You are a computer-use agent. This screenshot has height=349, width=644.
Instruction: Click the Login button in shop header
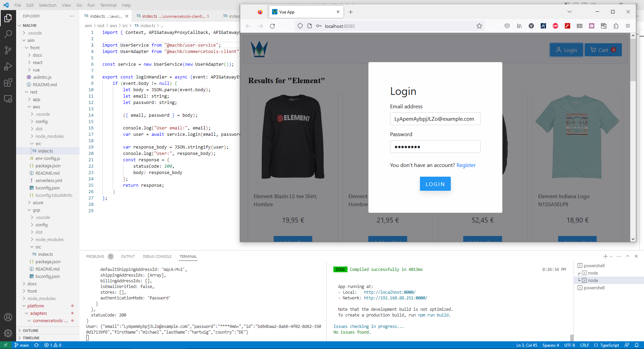point(566,50)
